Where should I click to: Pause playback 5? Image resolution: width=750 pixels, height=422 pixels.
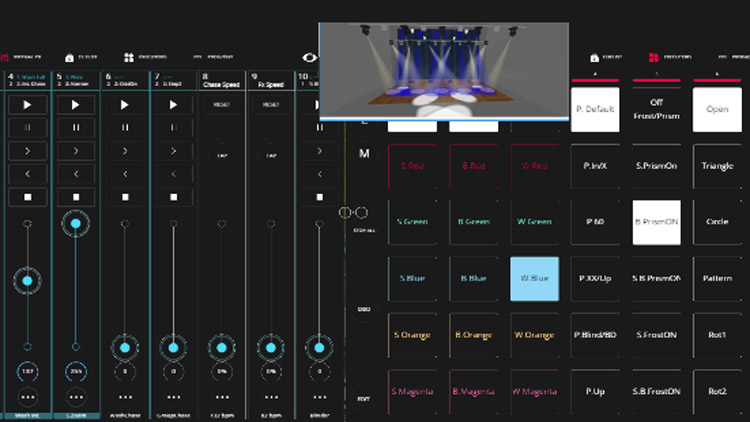pyautogui.click(x=76, y=127)
